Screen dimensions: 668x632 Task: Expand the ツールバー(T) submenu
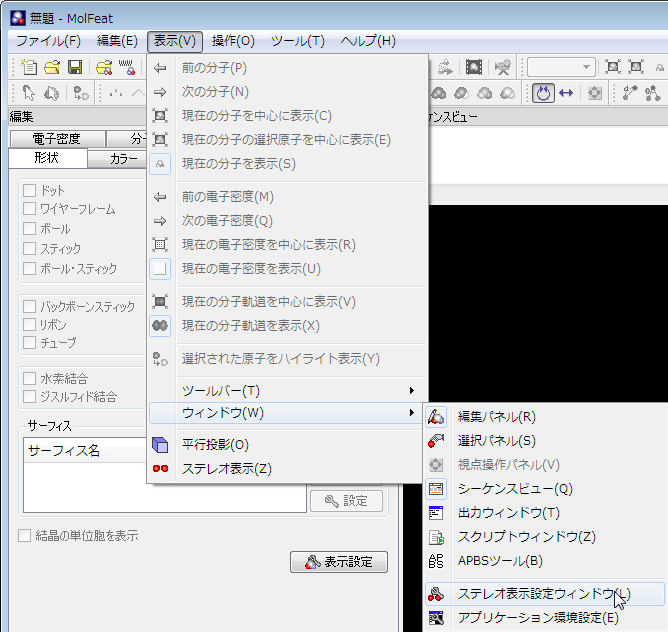click(x=288, y=390)
